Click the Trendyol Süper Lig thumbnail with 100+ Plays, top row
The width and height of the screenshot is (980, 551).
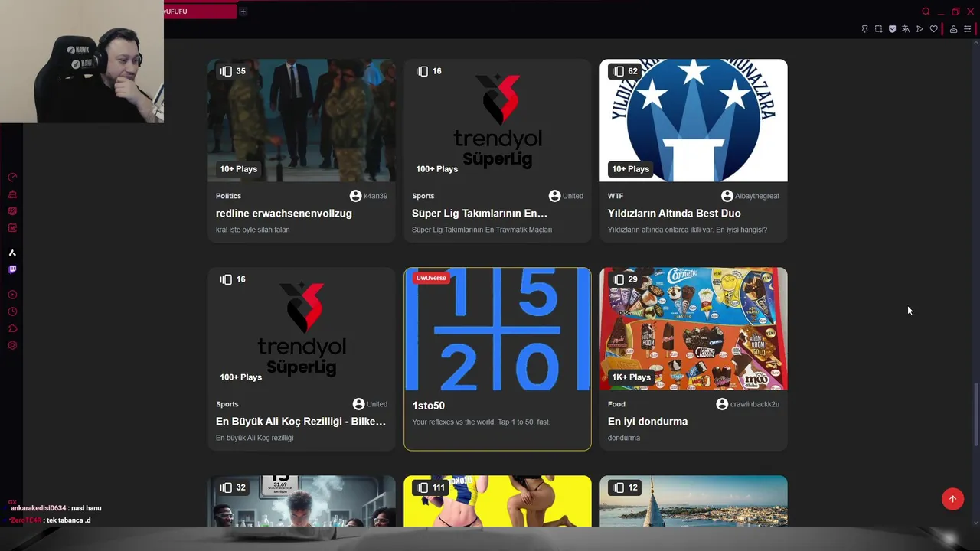(498, 120)
